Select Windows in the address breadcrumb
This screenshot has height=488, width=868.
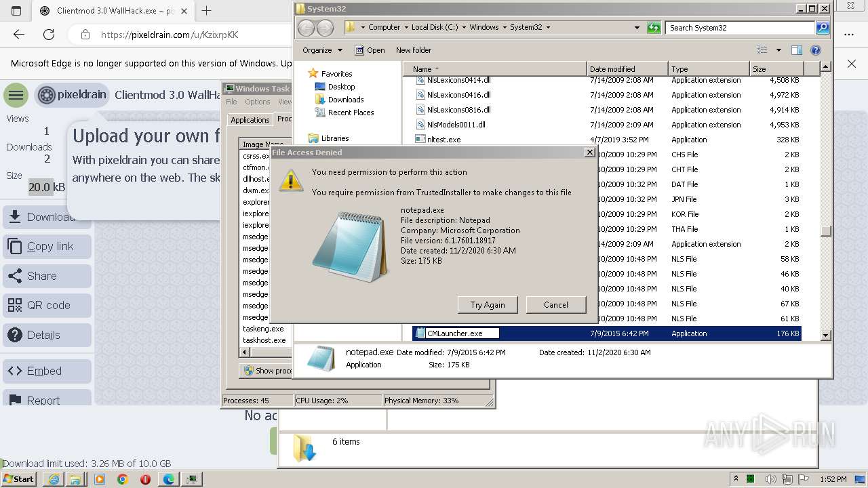point(484,28)
